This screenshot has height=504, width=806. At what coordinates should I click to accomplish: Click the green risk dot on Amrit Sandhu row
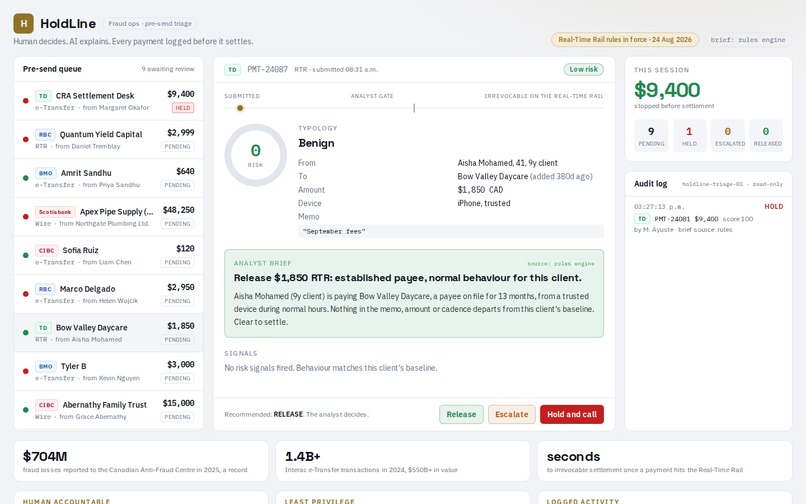pyautogui.click(x=26, y=178)
